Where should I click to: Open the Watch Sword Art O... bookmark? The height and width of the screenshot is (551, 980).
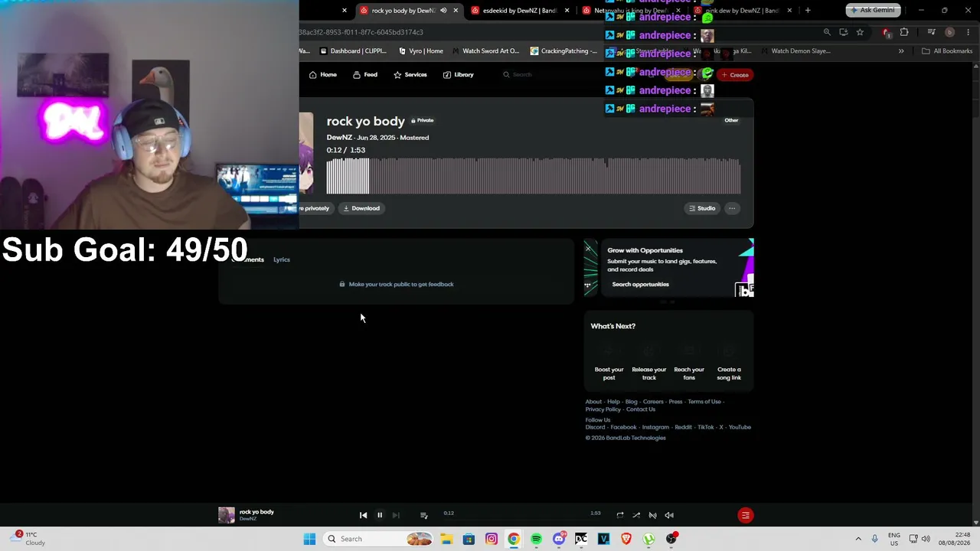(485, 51)
